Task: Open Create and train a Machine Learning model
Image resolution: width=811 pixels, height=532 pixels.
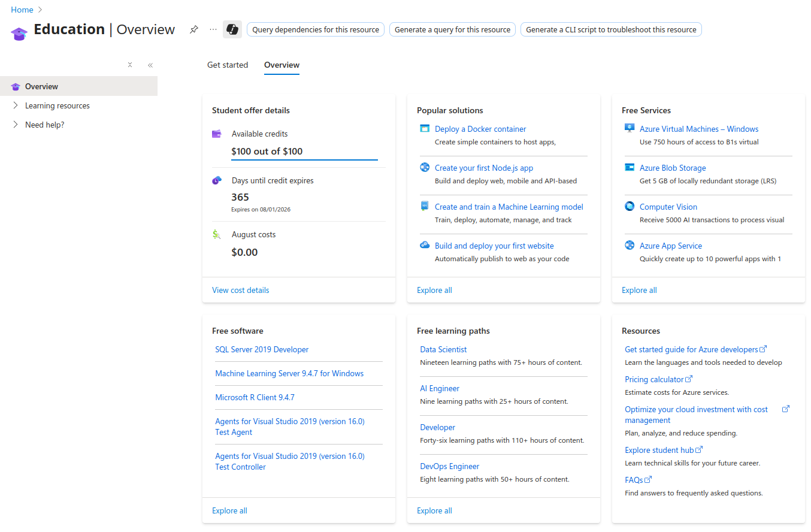Action: pos(509,207)
